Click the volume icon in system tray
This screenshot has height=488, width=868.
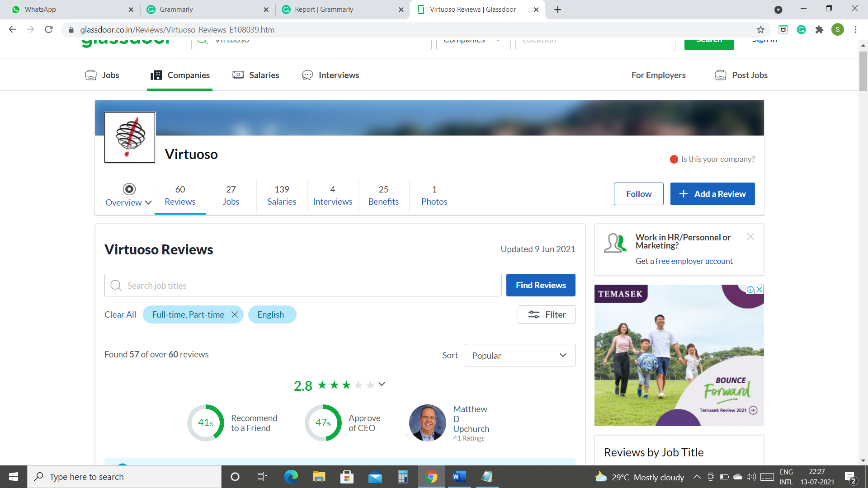[751, 477]
